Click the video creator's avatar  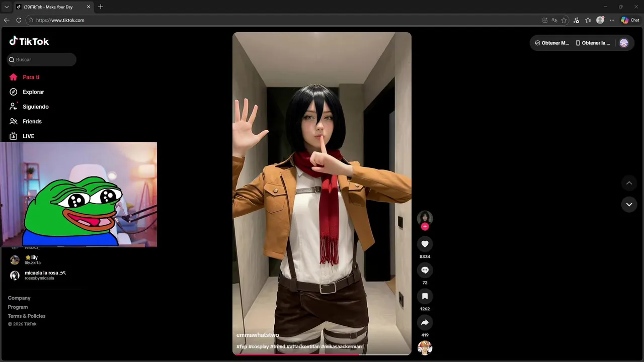click(425, 218)
